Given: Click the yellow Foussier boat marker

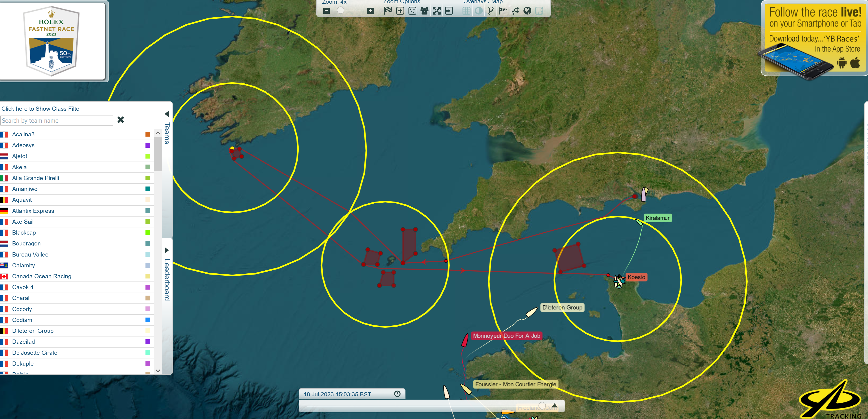Looking at the screenshot, I should [x=466, y=389].
